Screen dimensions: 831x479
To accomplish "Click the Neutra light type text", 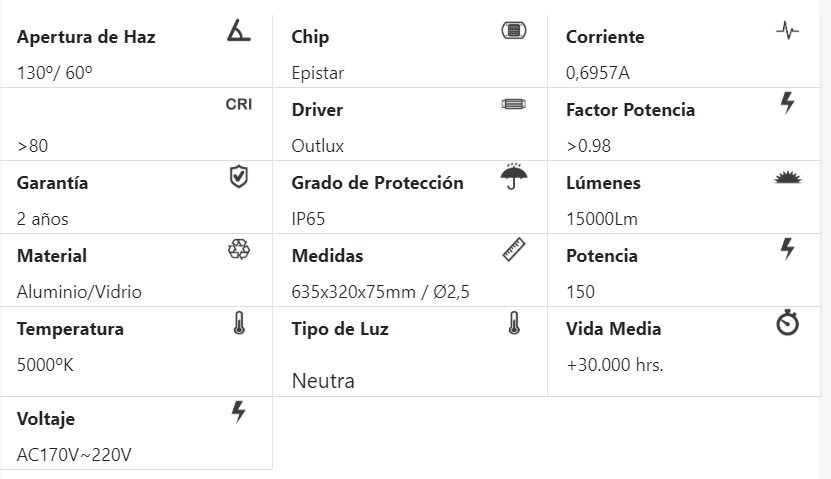I will click(323, 381).
